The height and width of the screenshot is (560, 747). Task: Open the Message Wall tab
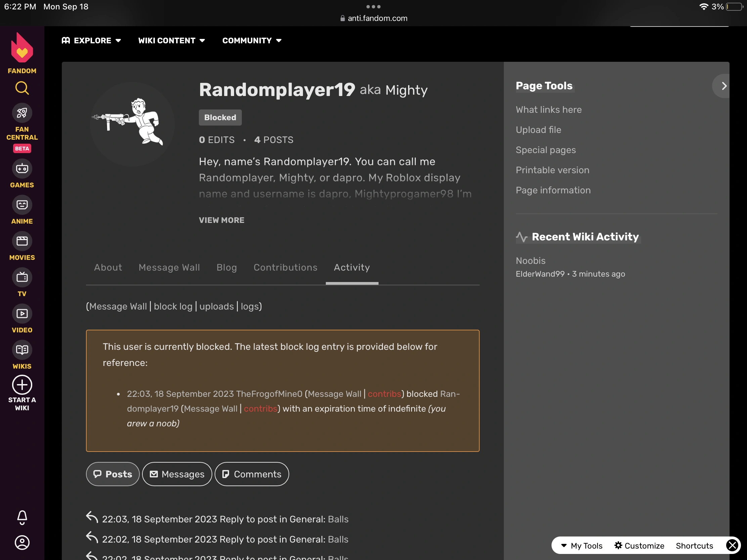[x=169, y=267]
